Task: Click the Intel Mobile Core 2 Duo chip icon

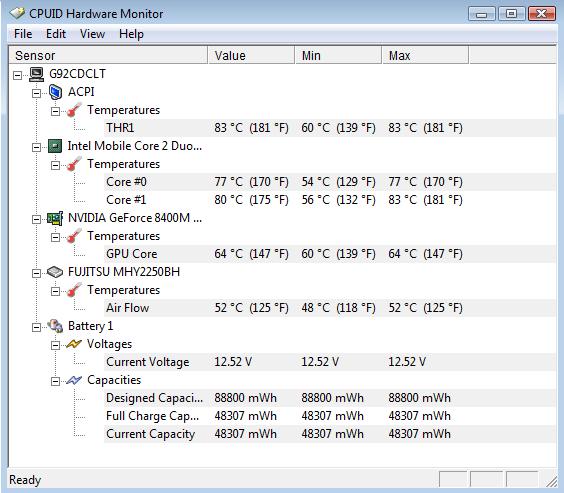Action: pyautogui.click(x=55, y=146)
